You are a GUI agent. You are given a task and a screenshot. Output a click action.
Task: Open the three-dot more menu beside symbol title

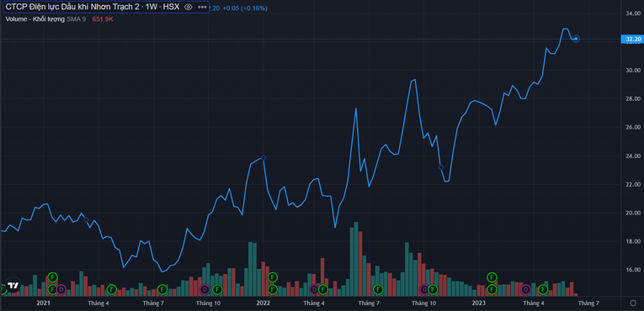click(x=202, y=7)
